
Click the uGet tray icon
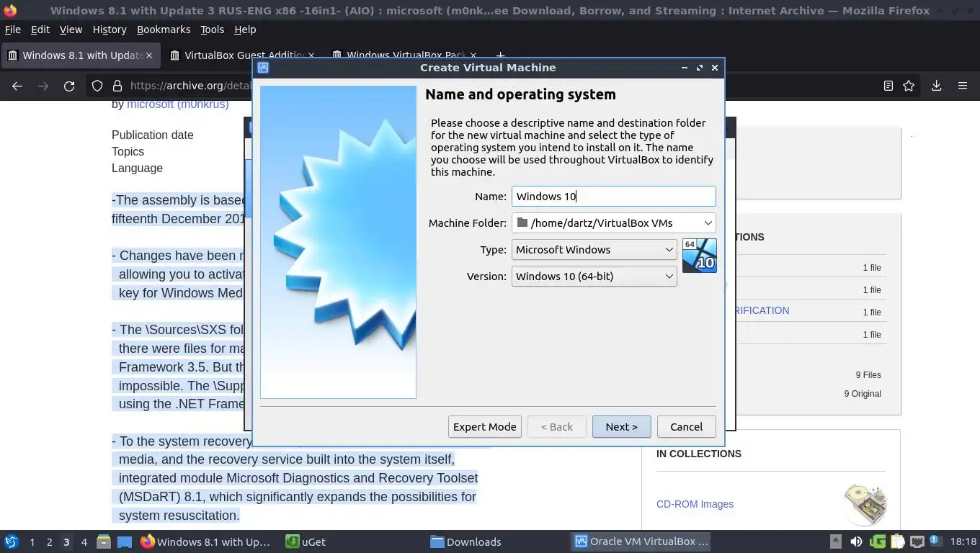877,541
